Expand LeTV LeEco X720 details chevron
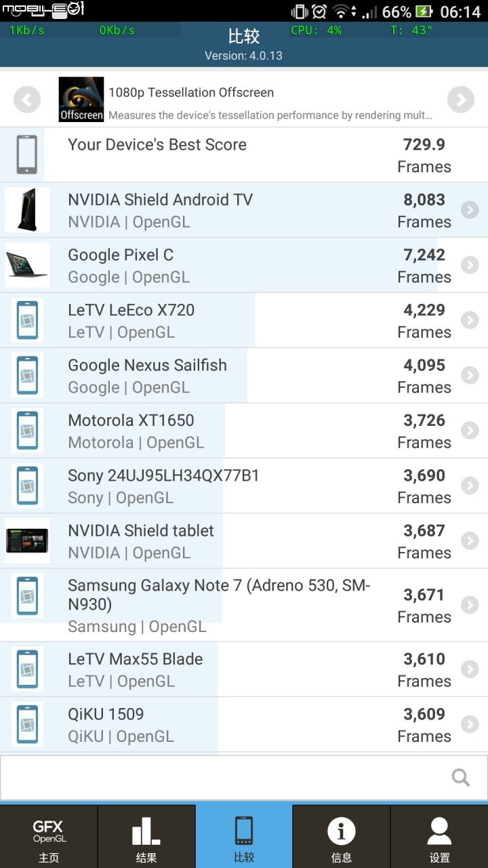 coord(470,320)
